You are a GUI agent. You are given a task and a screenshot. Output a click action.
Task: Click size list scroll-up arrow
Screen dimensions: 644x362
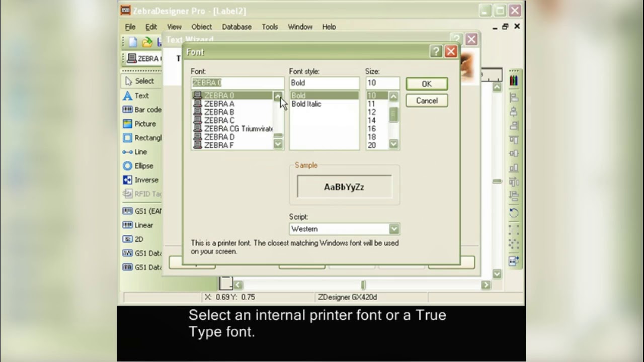(393, 96)
